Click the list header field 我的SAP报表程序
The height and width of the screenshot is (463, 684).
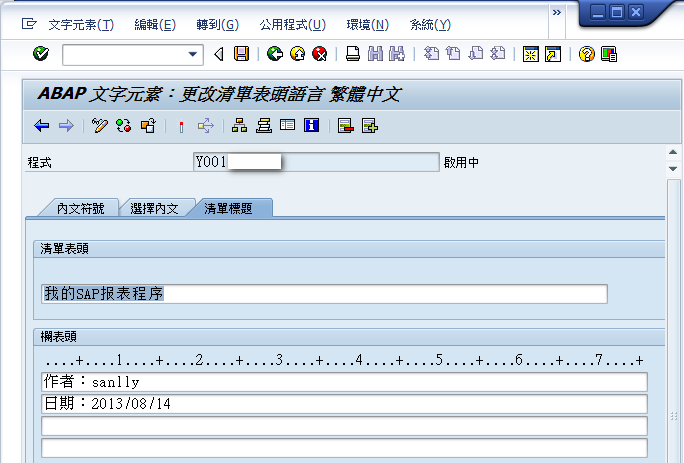tap(324, 294)
